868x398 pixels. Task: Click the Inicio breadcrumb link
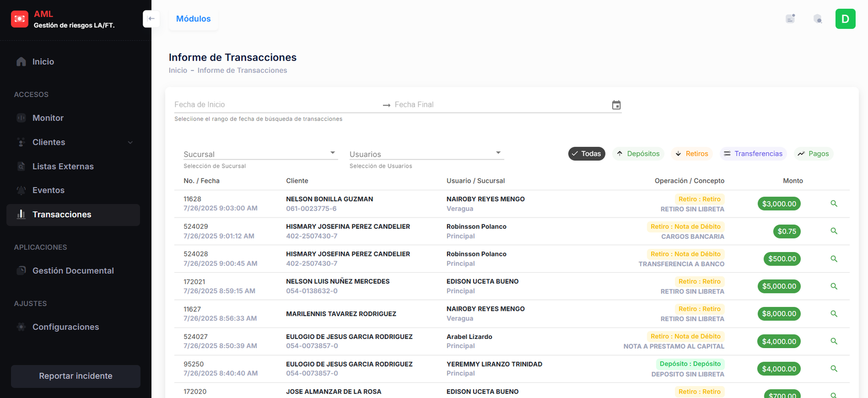[178, 70]
